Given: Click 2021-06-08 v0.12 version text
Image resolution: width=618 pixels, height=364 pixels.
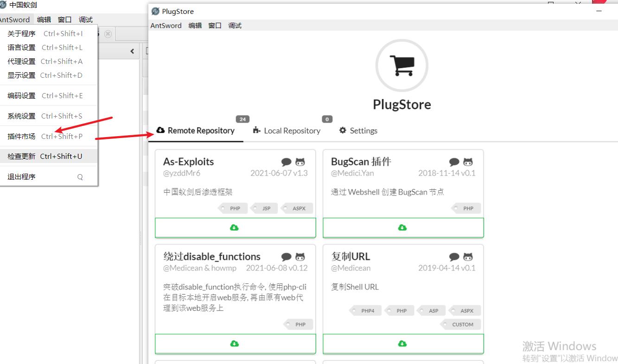Looking at the screenshot, I should click(277, 268).
